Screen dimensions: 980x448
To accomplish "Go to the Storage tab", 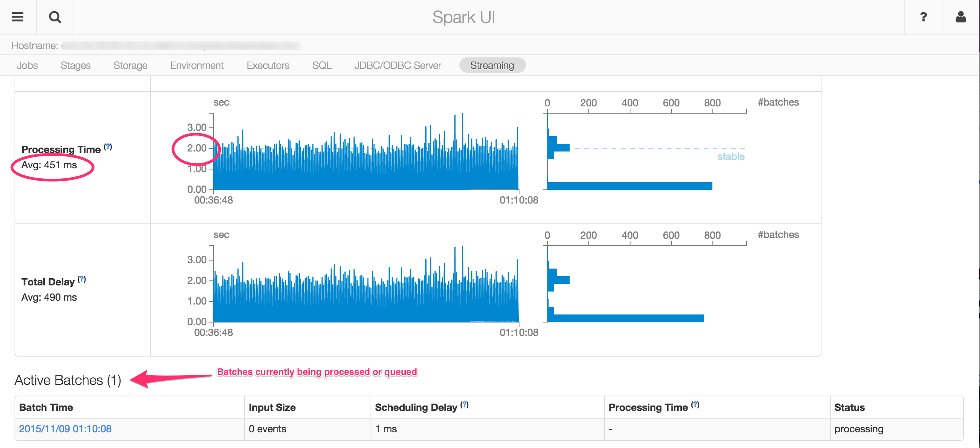I will [x=130, y=65].
